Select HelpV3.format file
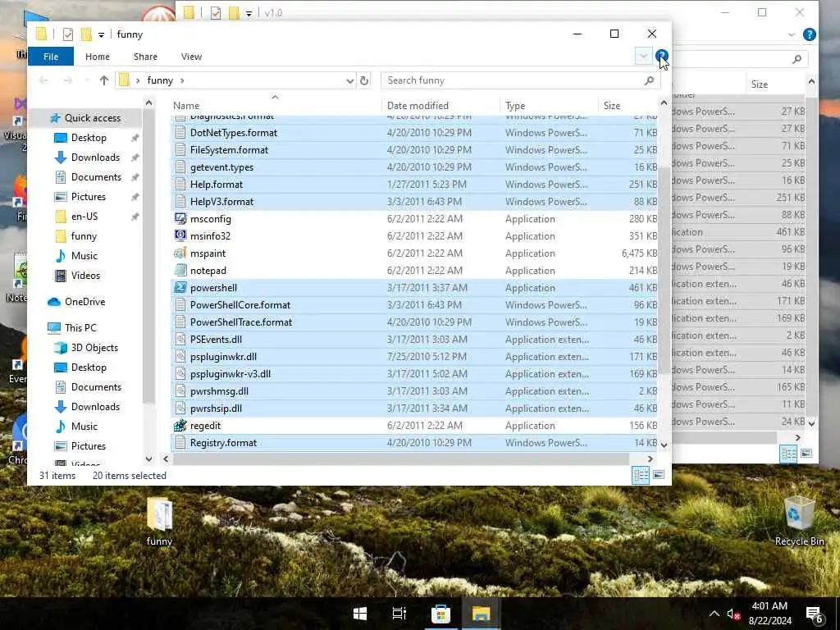Screen dimensions: 840x630 [414, 202]
